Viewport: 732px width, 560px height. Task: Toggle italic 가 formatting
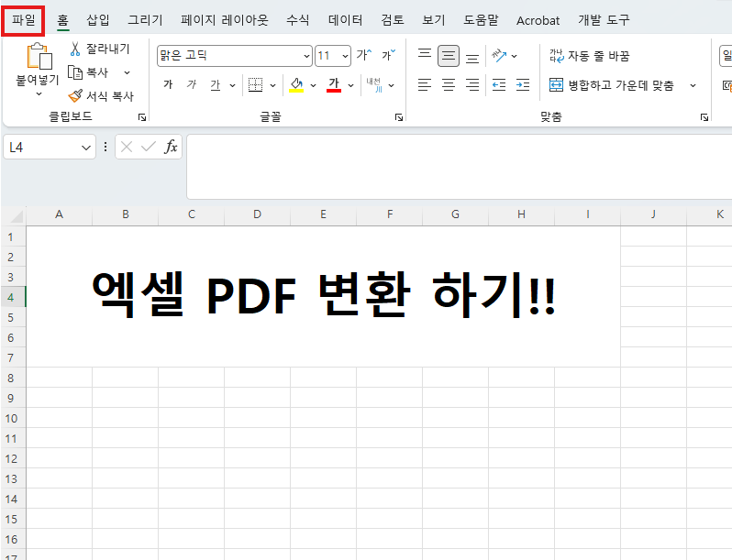coord(192,85)
